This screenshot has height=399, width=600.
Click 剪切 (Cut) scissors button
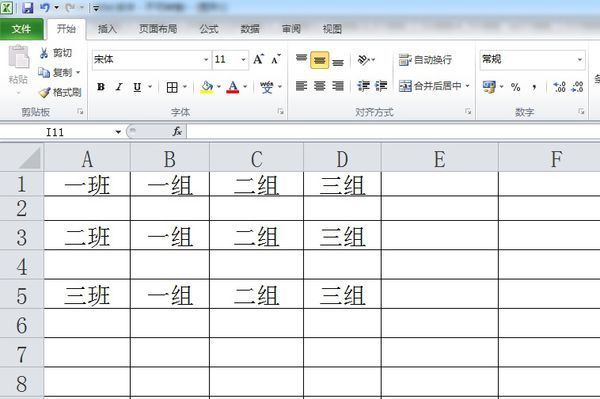(x=56, y=53)
